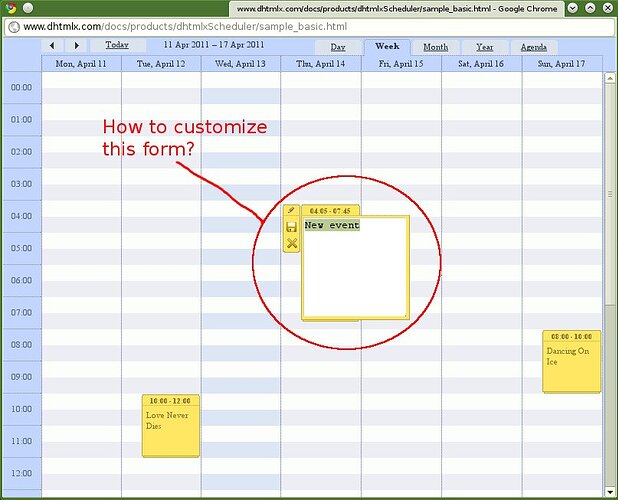Click the Thu, April 14 column header
Viewport: 618px width, 500px height.
tap(321, 64)
